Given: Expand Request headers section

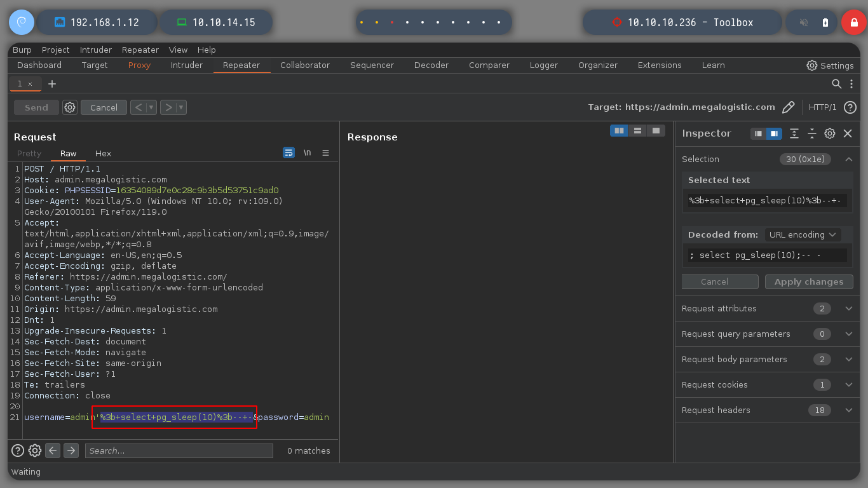Looking at the screenshot, I should pos(849,410).
